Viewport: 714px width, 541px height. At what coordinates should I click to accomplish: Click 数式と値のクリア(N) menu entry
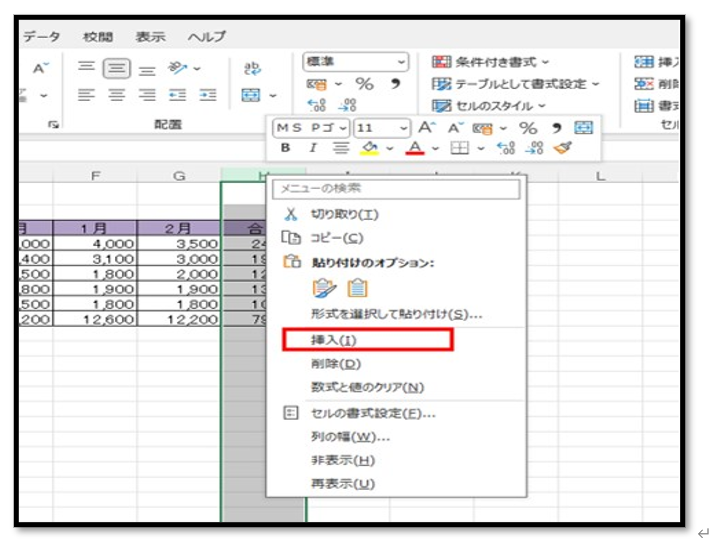click(367, 387)
